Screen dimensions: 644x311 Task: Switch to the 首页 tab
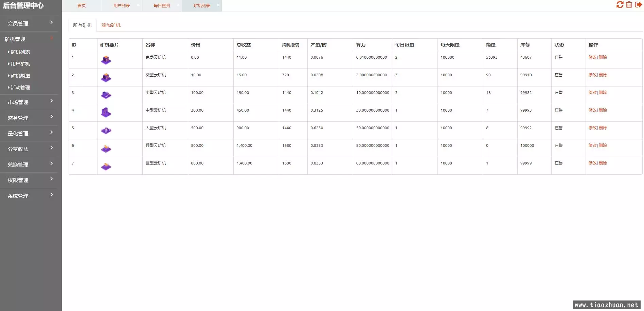coord(82,5)
